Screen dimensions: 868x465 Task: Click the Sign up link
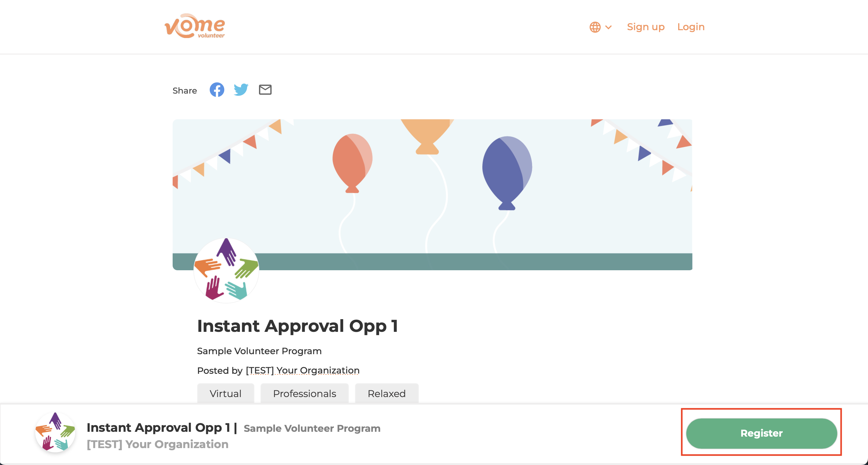tap(646, 27)
